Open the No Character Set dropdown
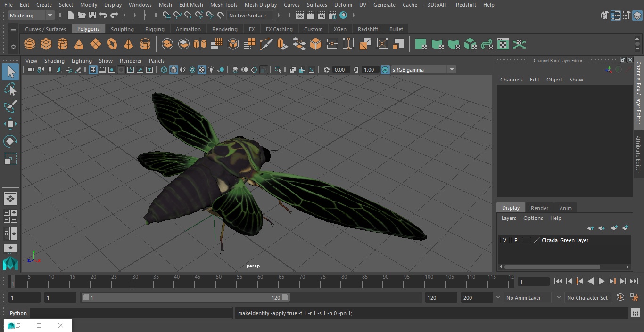The image size is (644, 332). [x=587, y=298]
